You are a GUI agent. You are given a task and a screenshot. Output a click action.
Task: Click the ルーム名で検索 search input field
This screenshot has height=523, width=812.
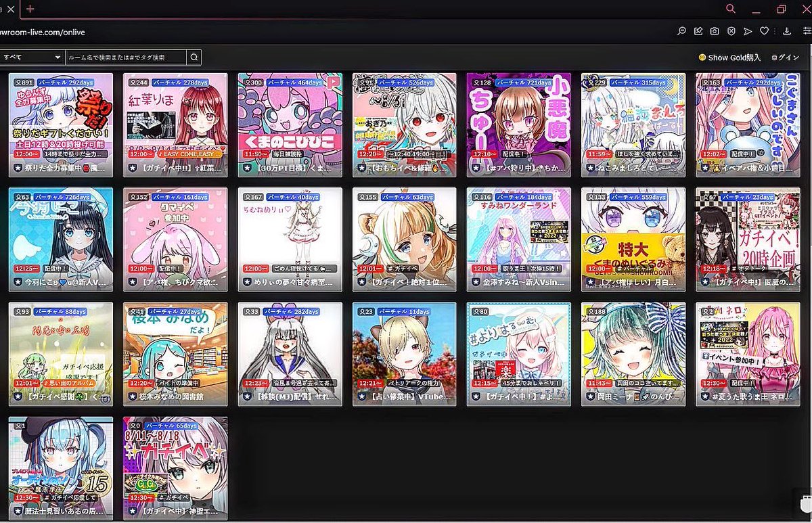pyautogui.click(x=125, y=58)
